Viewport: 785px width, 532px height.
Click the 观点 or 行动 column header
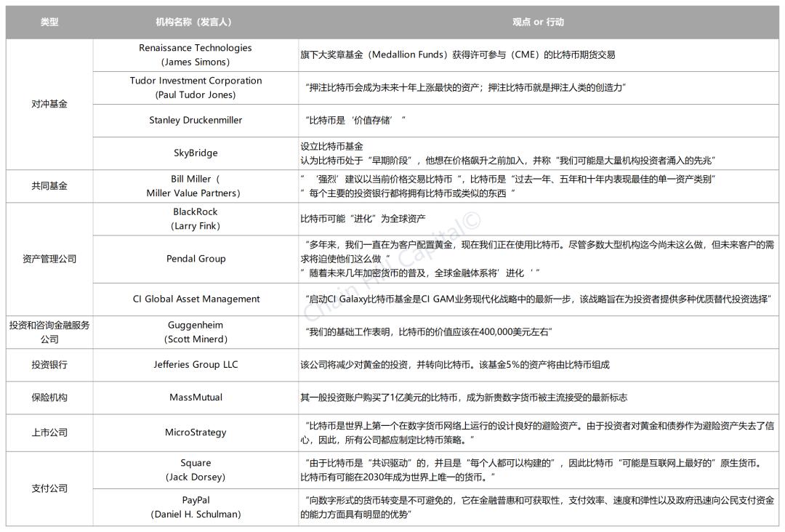538,22
